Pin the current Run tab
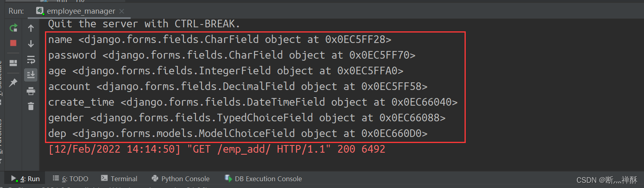The width and height of the screenshot is (644, 188). (x=13, y=82)
